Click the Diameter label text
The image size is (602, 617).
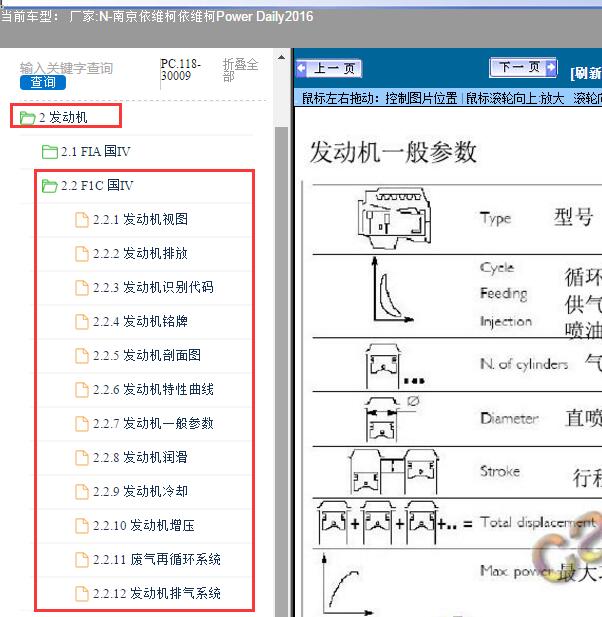(x=509, y=418)
